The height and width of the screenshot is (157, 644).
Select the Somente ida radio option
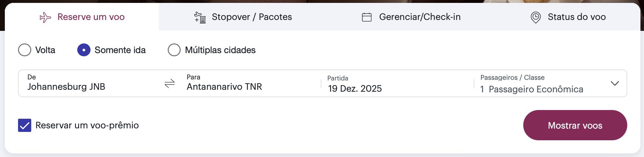point(84,50)
